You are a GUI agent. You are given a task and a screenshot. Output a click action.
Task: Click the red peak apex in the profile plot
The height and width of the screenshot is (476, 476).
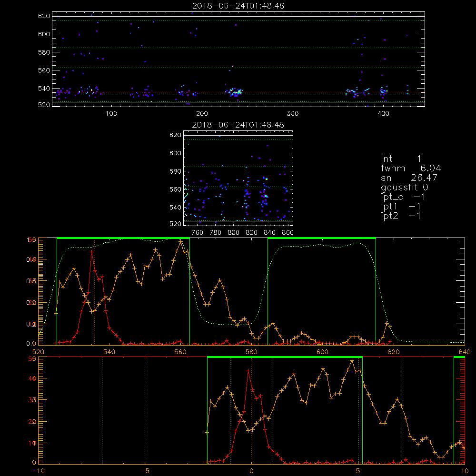click(x=91, y=252)
